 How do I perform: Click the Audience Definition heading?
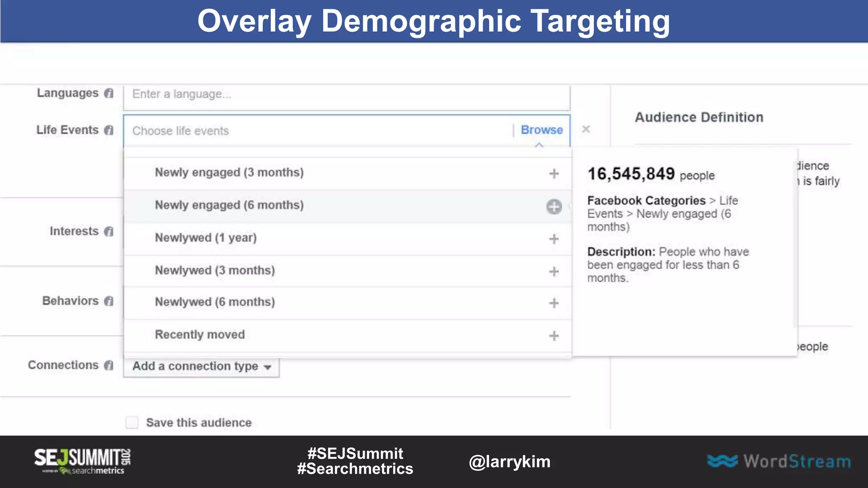pos(699,117)
